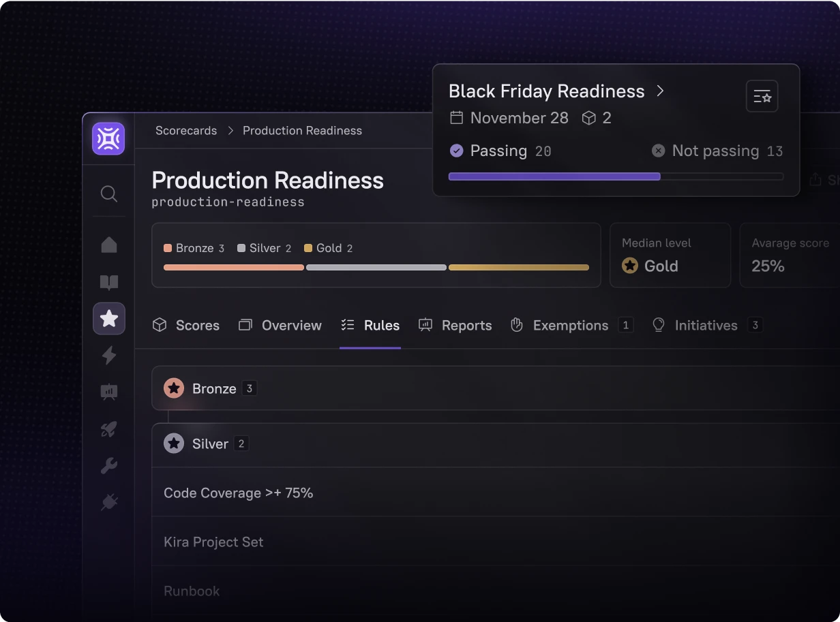Viewport: 840px width, 622px height.
Task: Open the Kira Project Set rule
Action: tap(496, 542)
